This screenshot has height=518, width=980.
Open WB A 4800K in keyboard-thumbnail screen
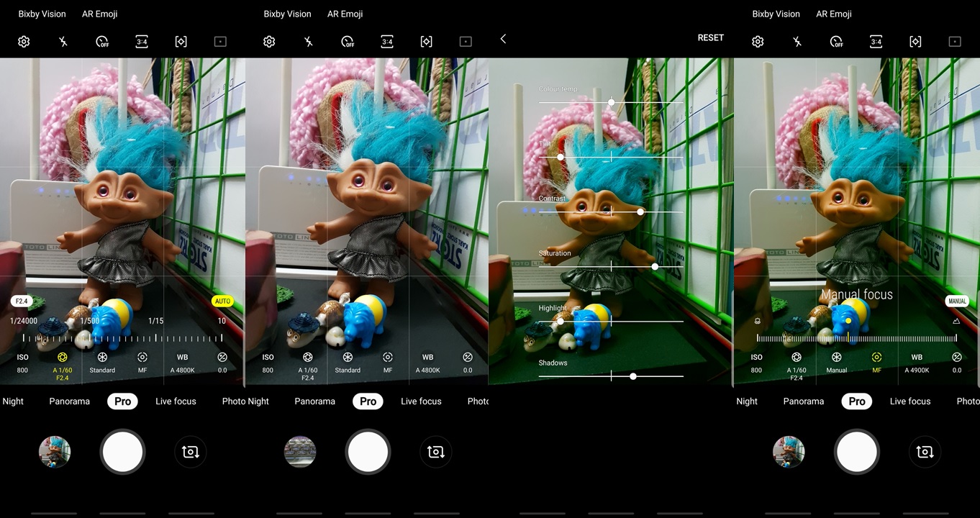(x=428, y=363)
